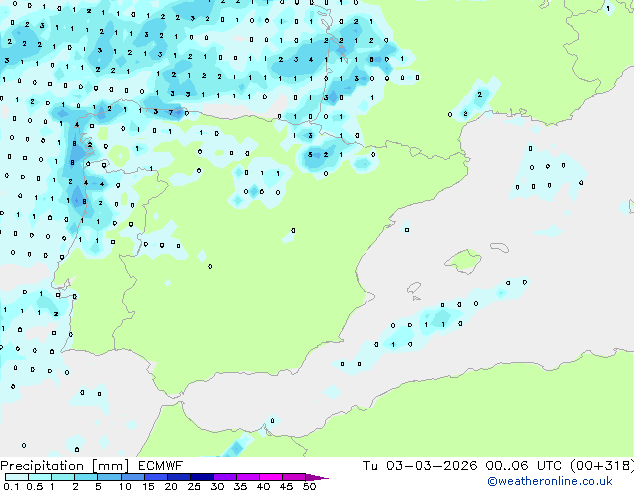Image resolution: width=634 pixels, height=490 pixels.
Task: Open the weatheronline.co.uk link
Action: coord(550,481)
